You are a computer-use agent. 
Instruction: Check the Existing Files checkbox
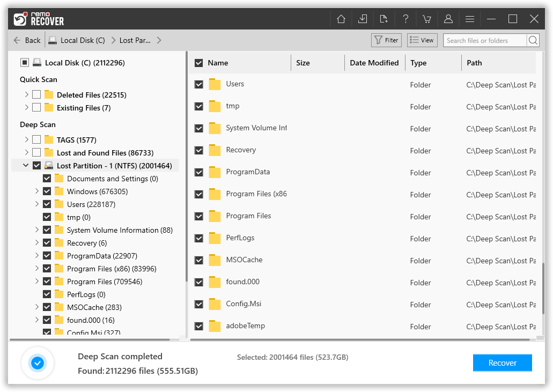[36, 107]
